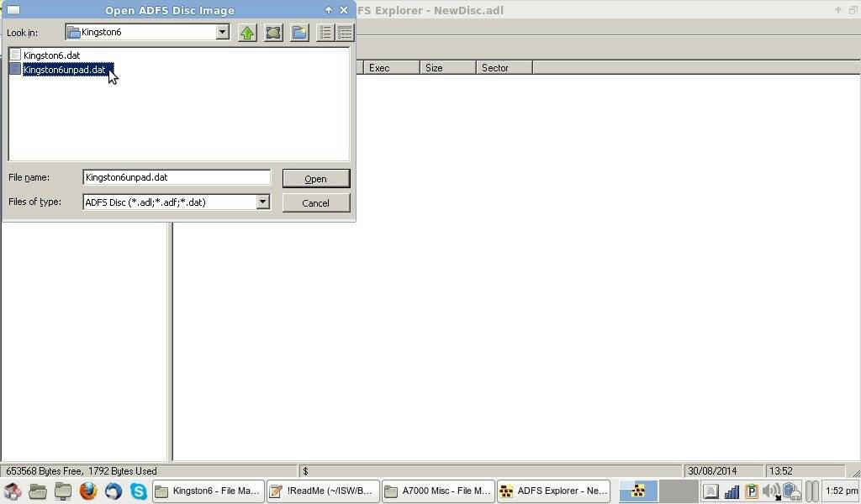The width and height of the screenshot is (861, 504).
Task: Switch to the !ReadMe editor taskbar window
Action: click(322, 491)
